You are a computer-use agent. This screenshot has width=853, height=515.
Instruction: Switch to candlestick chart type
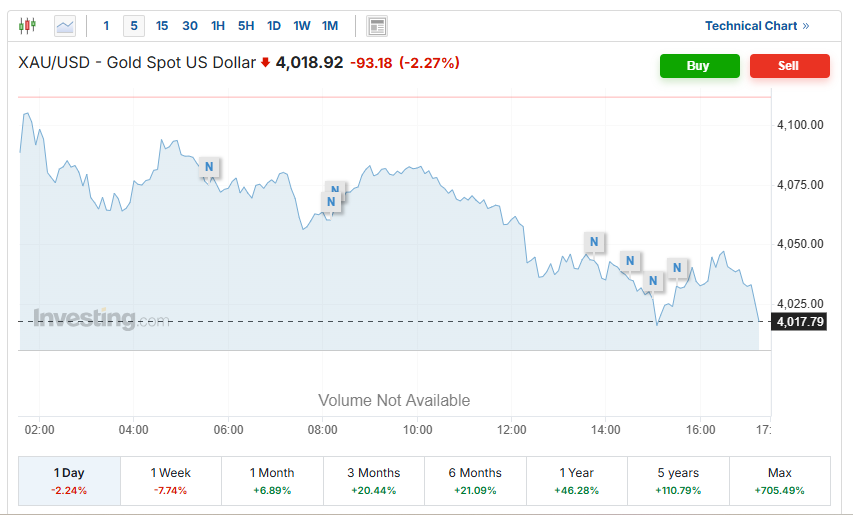pyautogui.click(x=27, y=26)
